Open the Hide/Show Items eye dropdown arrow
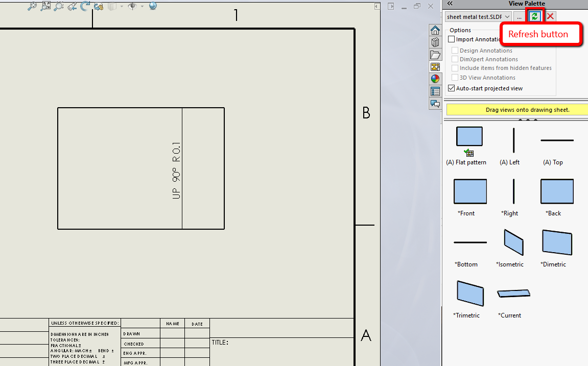588x366 pixels. pyautogui.click(x=142, y=6)
